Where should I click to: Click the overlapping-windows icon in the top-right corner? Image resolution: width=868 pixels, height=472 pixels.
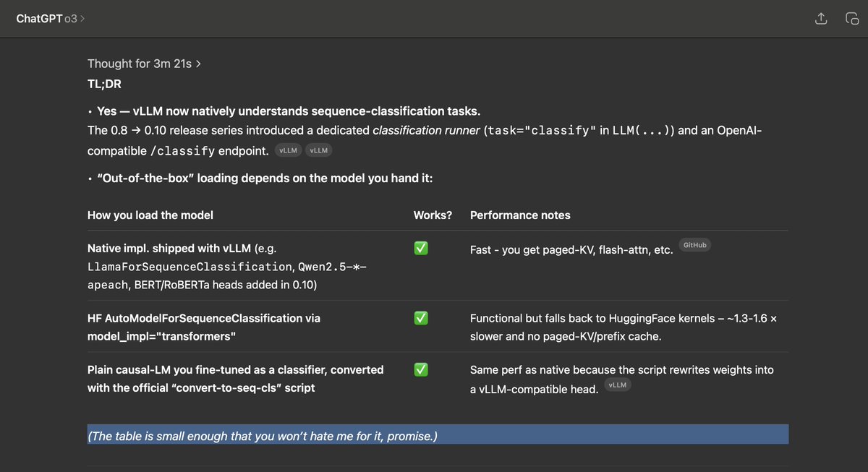[x=852, y=20]
